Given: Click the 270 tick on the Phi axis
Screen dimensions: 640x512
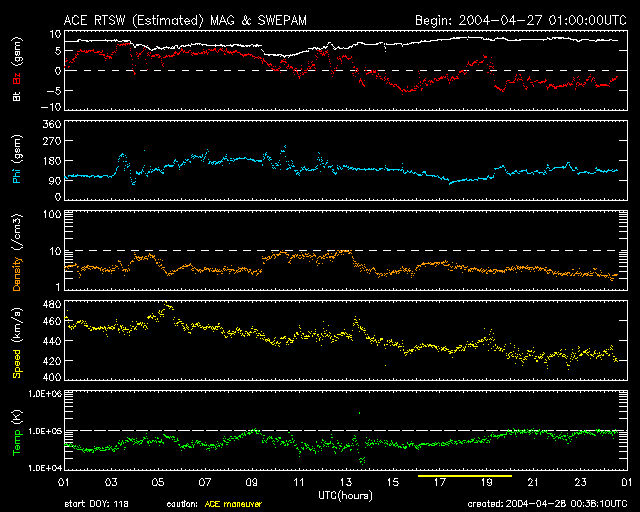Looking at the screenshot, I should 52,141.
